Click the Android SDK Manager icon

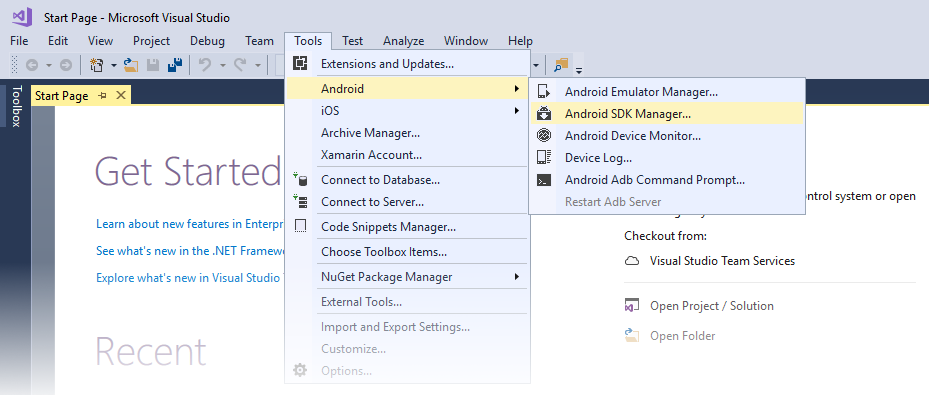point(544,114)
